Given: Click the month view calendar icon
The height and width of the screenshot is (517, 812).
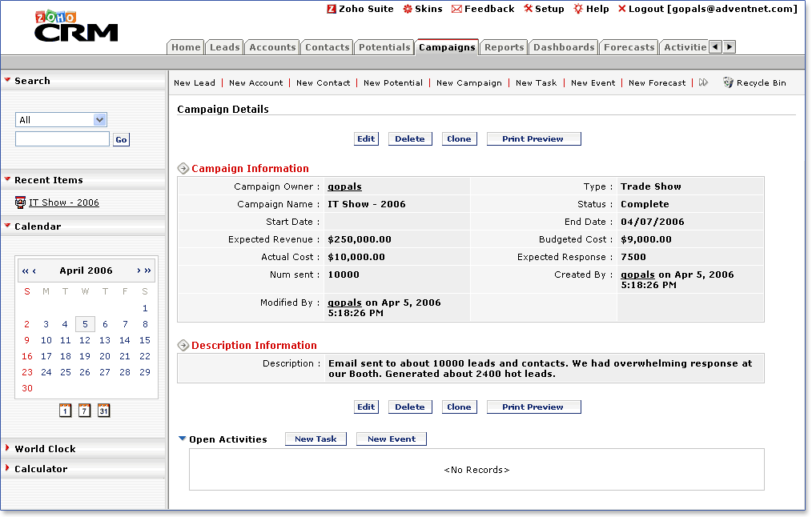Looking at the screenshot, I should [x=103, y=411].
